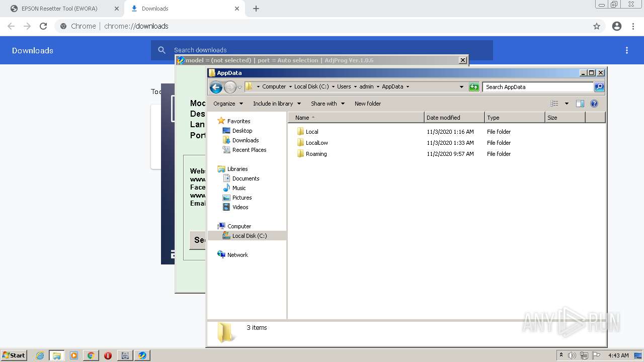
Task: Click the Refresh icon in address bar
Action: [x=474, y=87]
